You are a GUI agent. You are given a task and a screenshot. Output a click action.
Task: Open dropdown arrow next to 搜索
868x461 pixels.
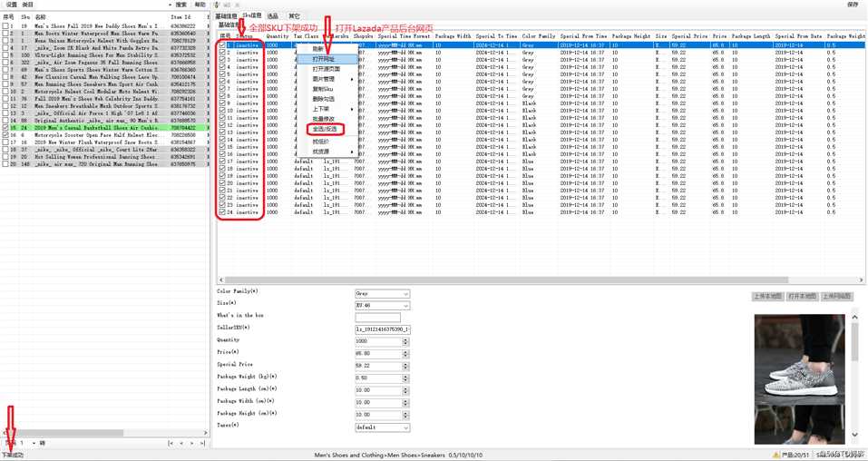tap(170, 5)
